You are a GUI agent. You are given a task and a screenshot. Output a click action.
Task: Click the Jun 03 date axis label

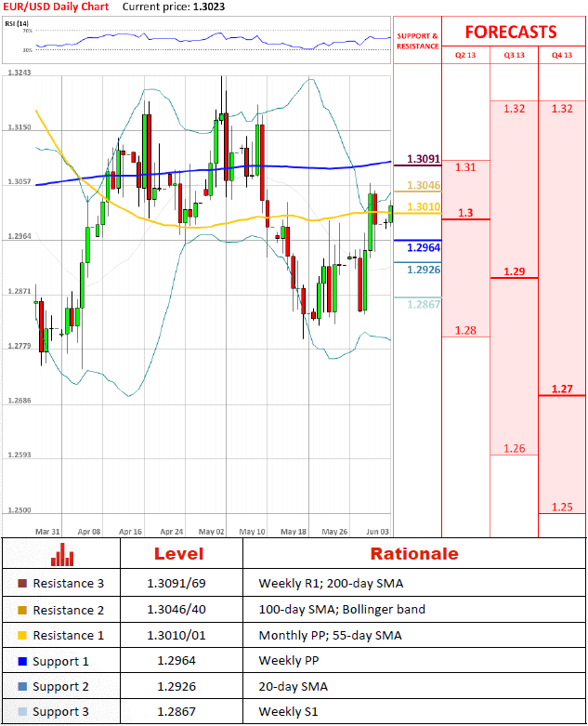377,532
